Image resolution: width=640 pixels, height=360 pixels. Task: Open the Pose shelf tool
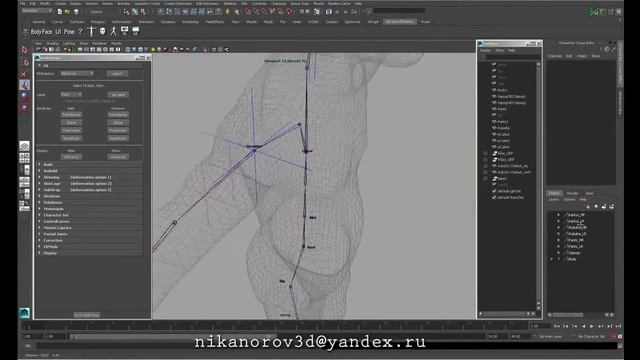pyautogui.click(x=69, y=31)
